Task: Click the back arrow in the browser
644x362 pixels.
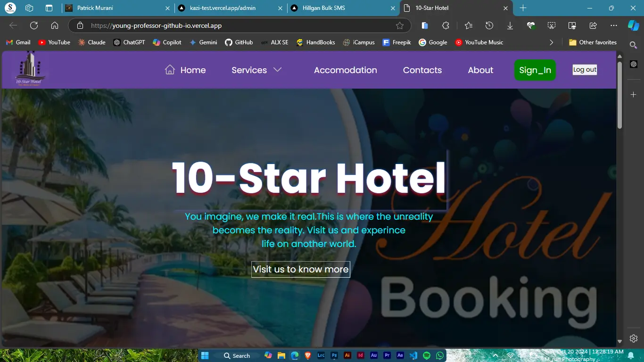Action: pos(13,25)
